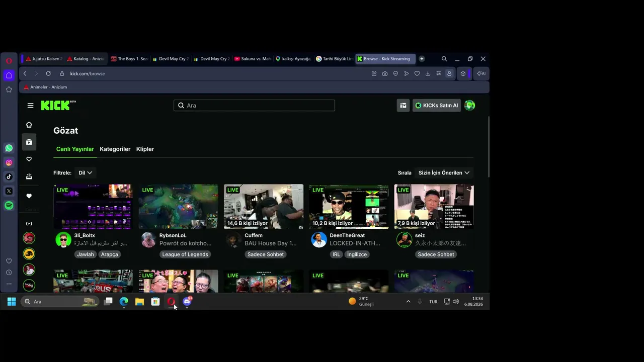644x362 pixels.
Task: Switch to the Klipler tab
Action: [145, 149]
